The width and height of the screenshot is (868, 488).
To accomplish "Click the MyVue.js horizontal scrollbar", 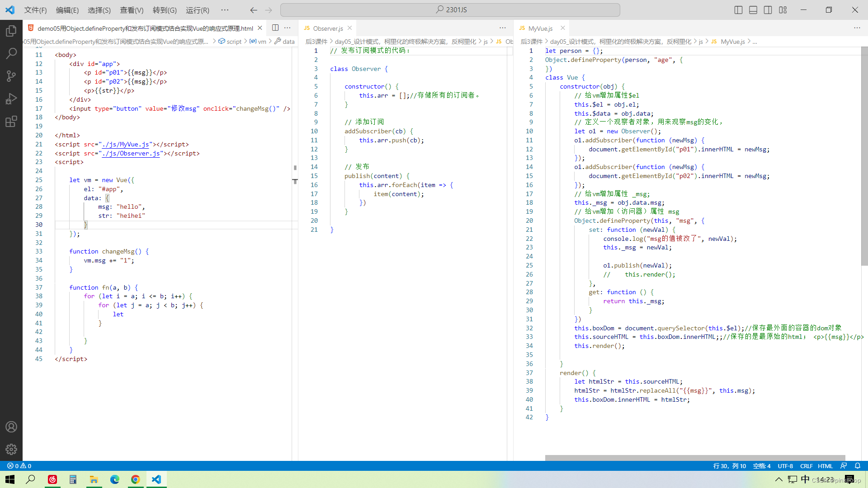I will coord(695,457).
